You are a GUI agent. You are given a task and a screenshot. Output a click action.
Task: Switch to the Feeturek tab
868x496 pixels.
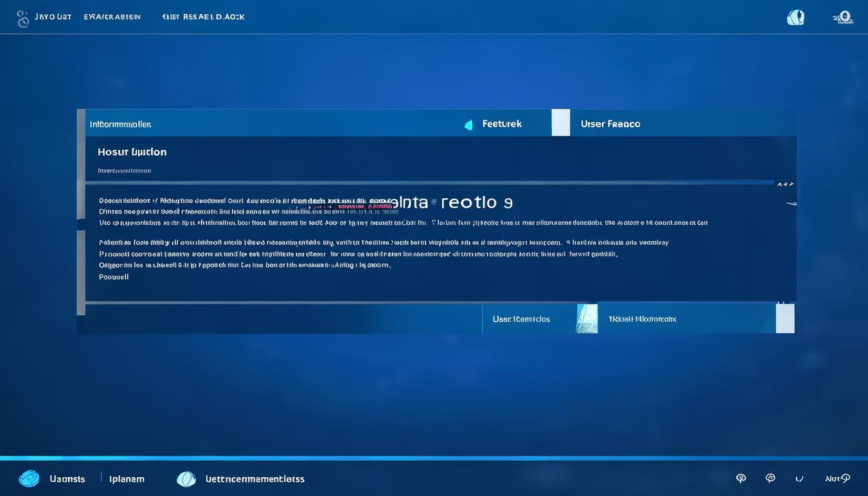point(502,123)
